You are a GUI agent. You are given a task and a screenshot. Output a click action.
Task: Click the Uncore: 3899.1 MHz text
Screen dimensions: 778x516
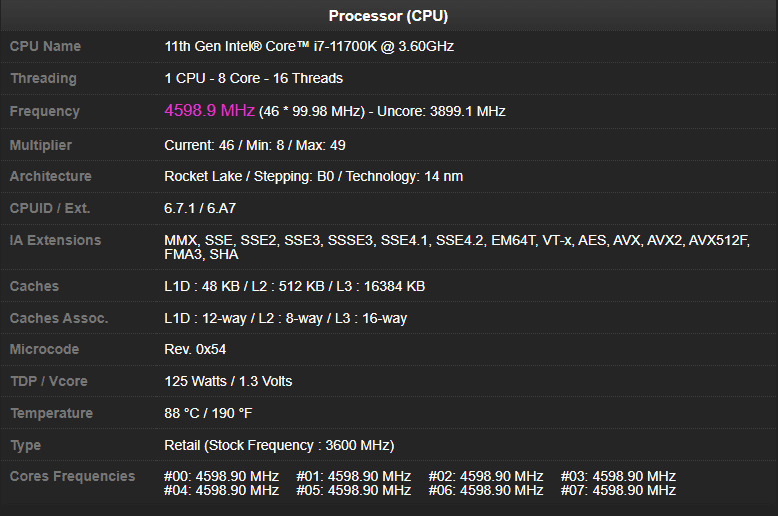pyautogui.click(x=441, y=111)
